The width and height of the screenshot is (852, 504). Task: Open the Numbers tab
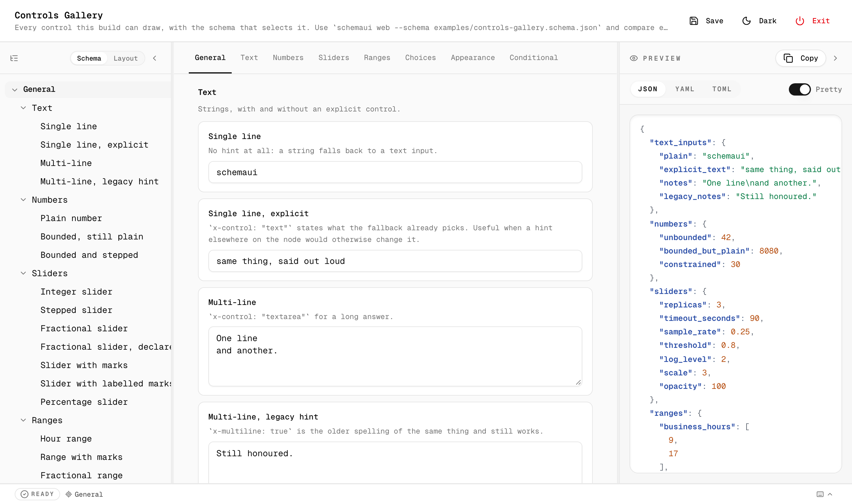click(288, 58)
